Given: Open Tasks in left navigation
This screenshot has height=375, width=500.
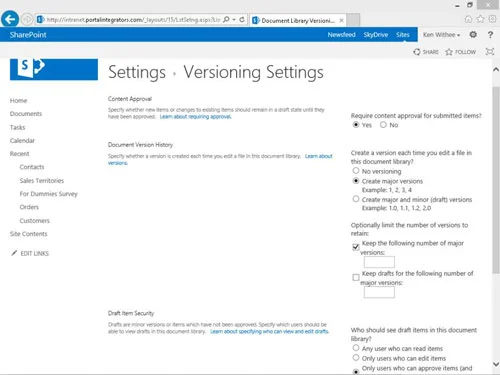Looking at the screenshot, I should (17, 127).
